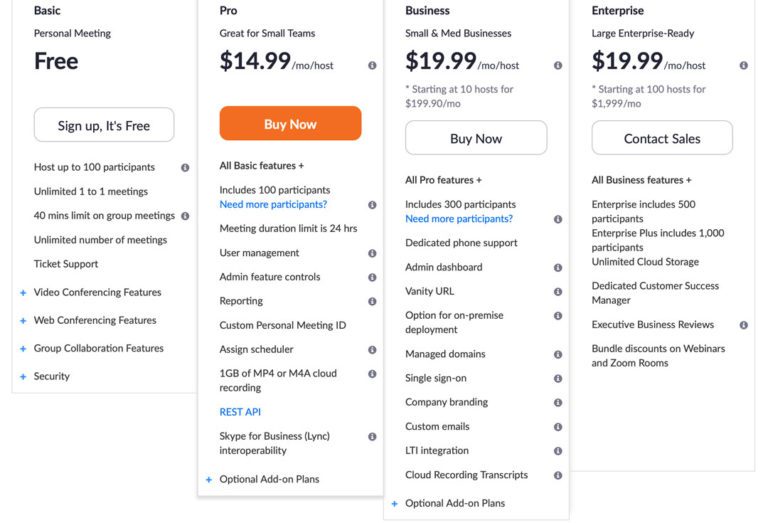Click info icon next to User management

(x=372, y=253)
